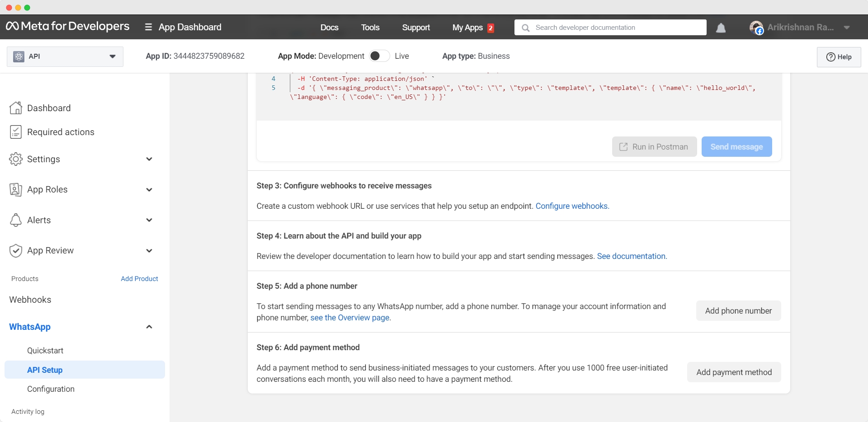This screenshot has height=422, width=868.
Task: Open My Apps in top navigation
Action: pyautogui.click(x=467, y=28)
